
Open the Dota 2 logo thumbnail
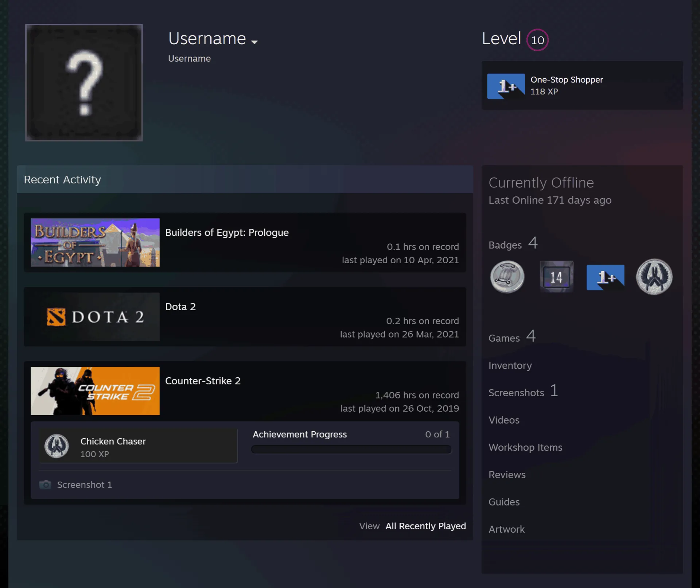point(95,317)
